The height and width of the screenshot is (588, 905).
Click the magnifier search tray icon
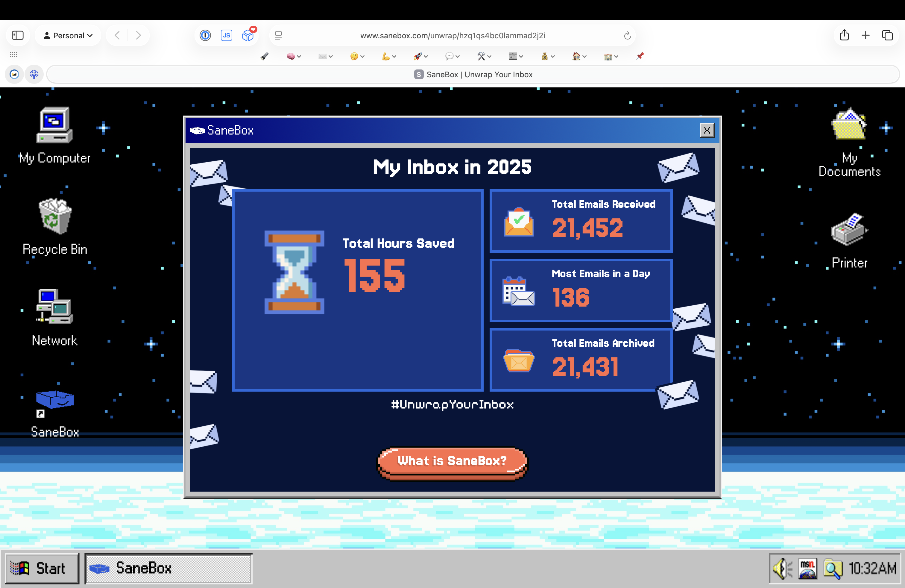[832, 569]
